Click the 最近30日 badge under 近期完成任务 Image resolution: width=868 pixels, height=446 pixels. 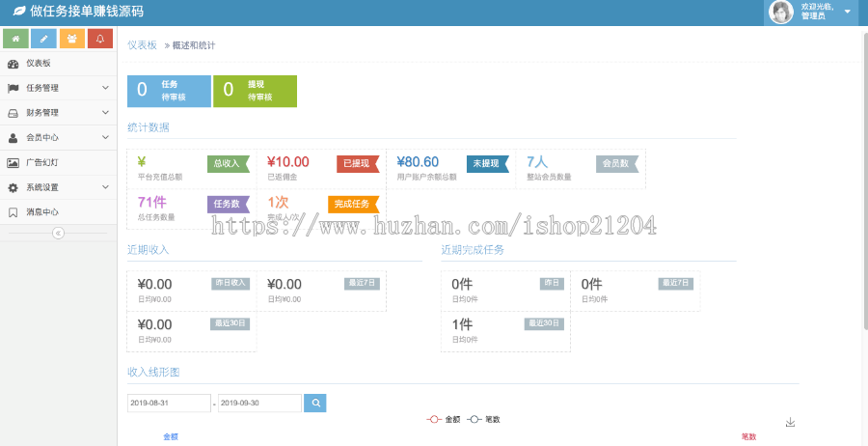(545, 324)
